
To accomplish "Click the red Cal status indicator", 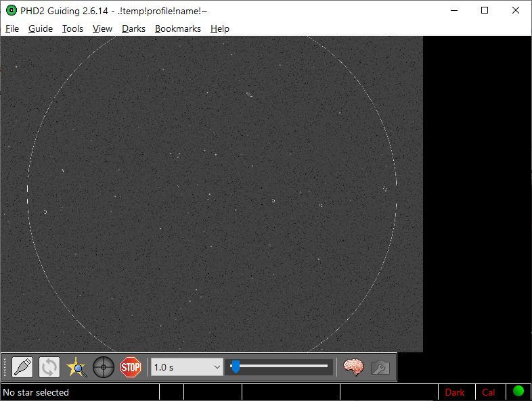I will [489, 392].
